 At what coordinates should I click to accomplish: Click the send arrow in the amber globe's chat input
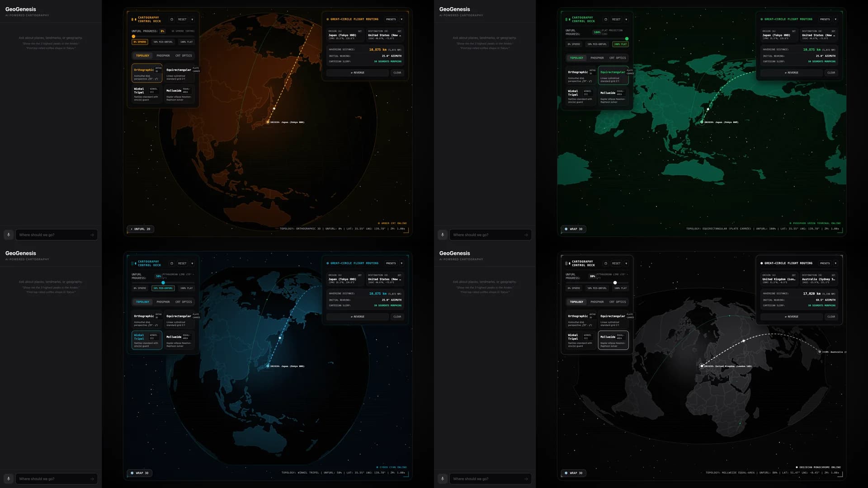[x=92, y=235]
